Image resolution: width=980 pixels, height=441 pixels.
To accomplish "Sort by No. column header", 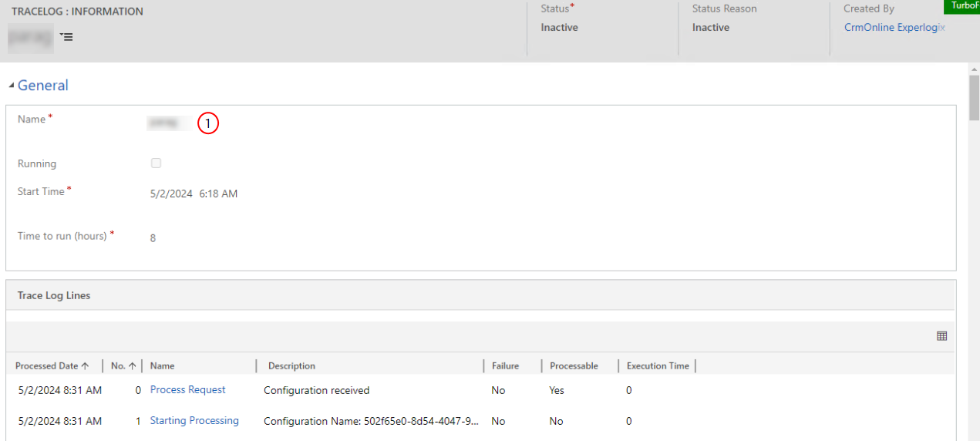I will pos(123,366).
